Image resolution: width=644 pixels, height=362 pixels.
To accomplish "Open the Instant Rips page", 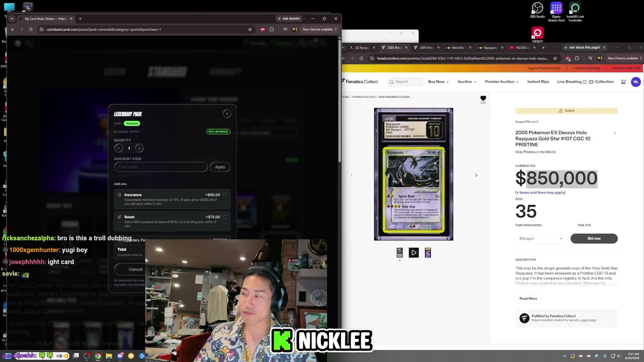I will (538, 81).
